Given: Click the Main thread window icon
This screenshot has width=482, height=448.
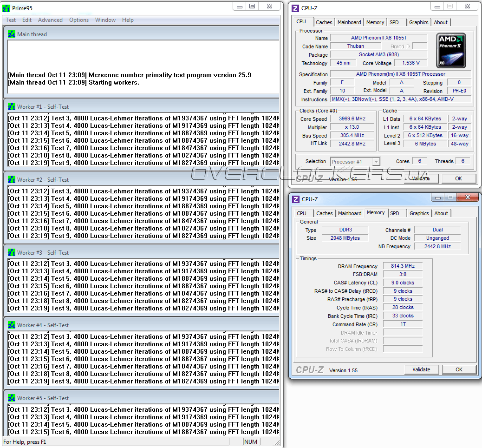Looking at the screenshot, I should (11, 34).
